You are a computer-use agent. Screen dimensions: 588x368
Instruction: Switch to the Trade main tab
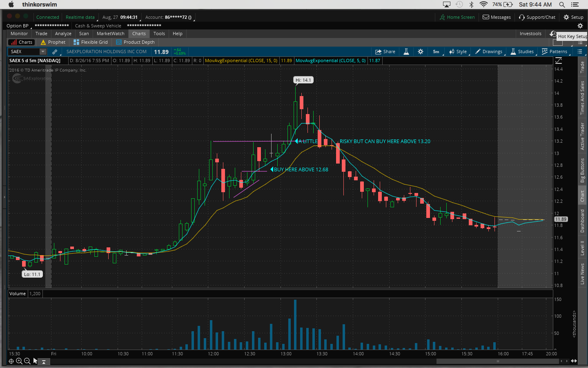[x=41, y=34]
